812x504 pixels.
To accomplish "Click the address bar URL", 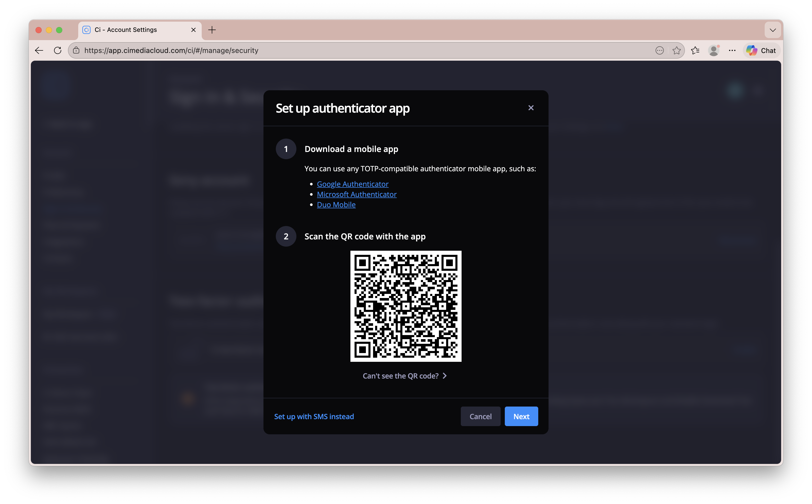I will click(x=171, y=50).
